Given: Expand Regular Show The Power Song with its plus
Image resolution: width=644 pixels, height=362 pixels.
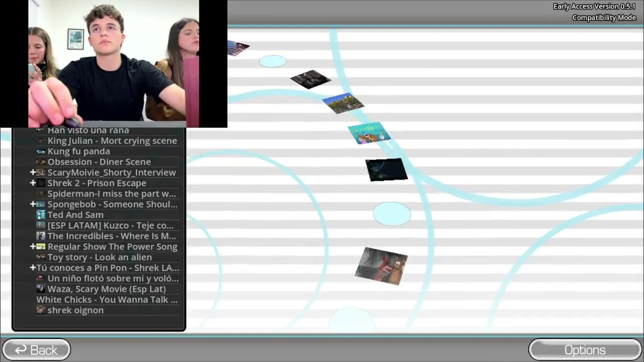Looking at the screenshot, I should [x=33, y=246].
